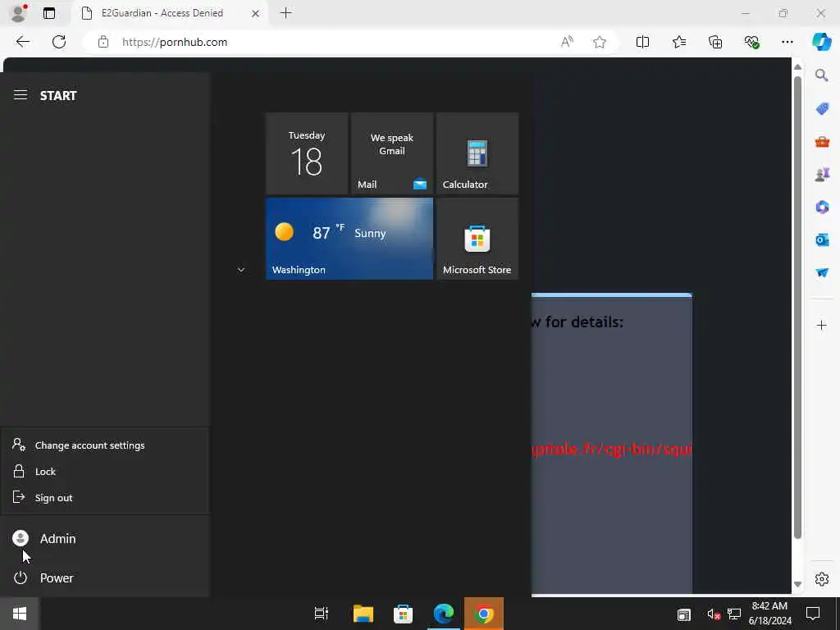
Task: Add this page to favorites star
Action: (x=600, y=42)
